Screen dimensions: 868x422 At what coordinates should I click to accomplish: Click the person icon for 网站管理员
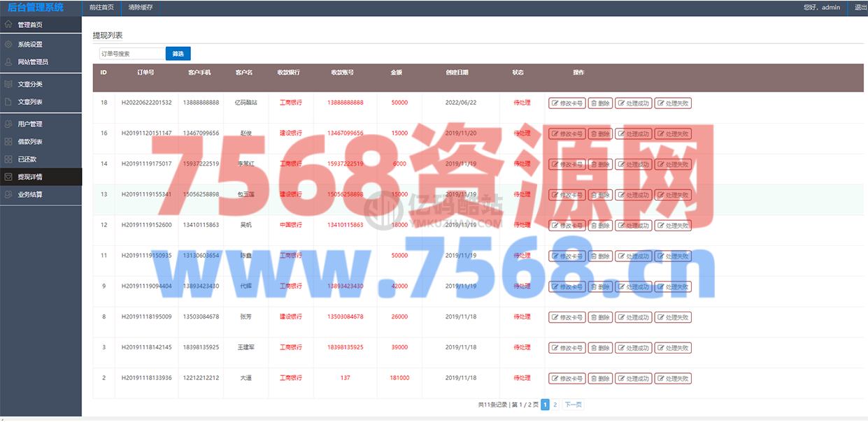click(8, 61)
